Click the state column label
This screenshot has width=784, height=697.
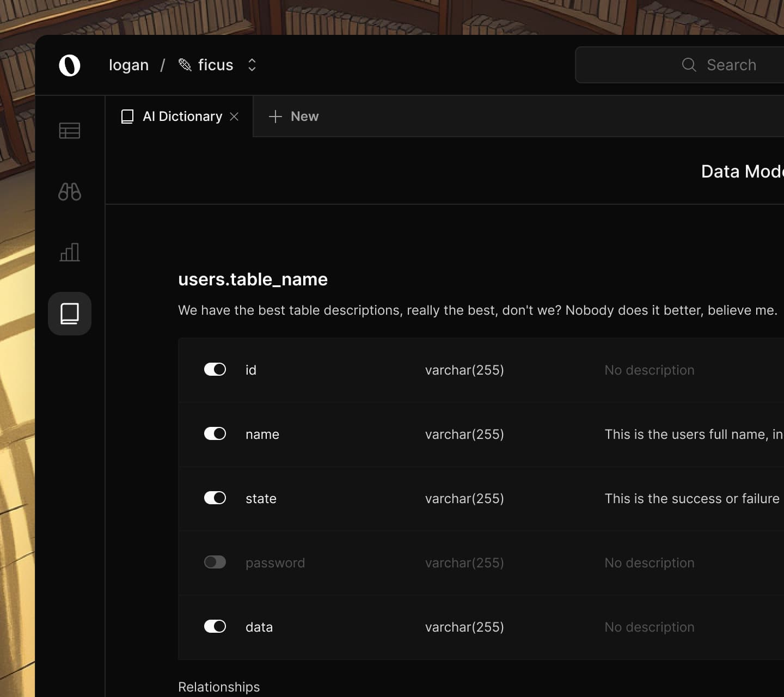tap(261, 499)
